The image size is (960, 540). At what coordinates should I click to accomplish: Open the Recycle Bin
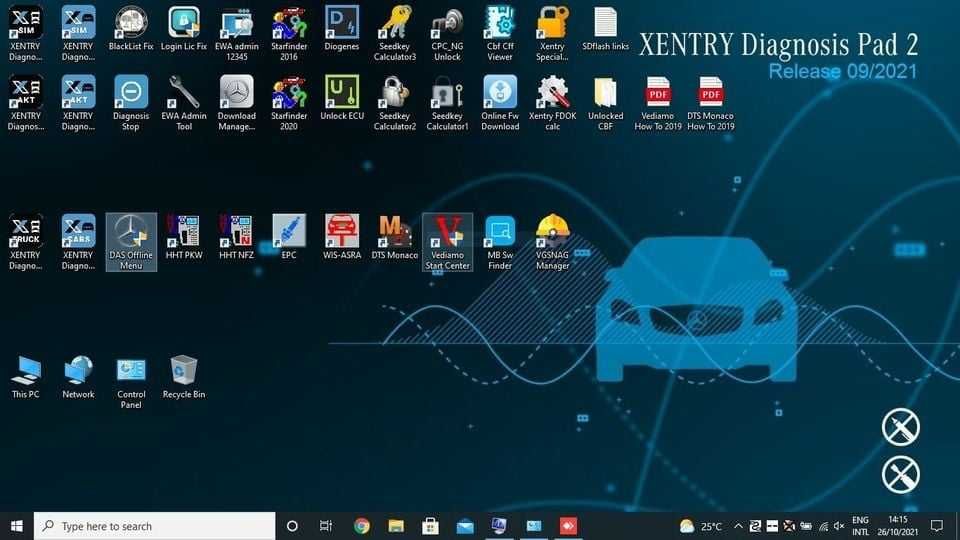tap(184, 377)
